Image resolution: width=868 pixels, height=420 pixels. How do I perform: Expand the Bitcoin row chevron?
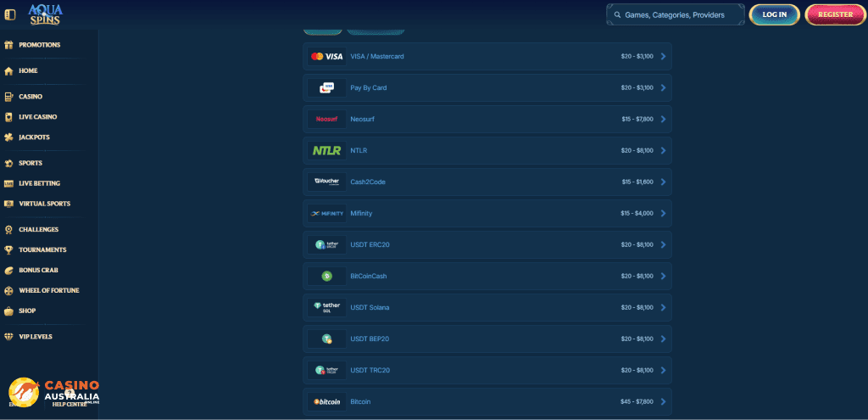coord(663,401)
